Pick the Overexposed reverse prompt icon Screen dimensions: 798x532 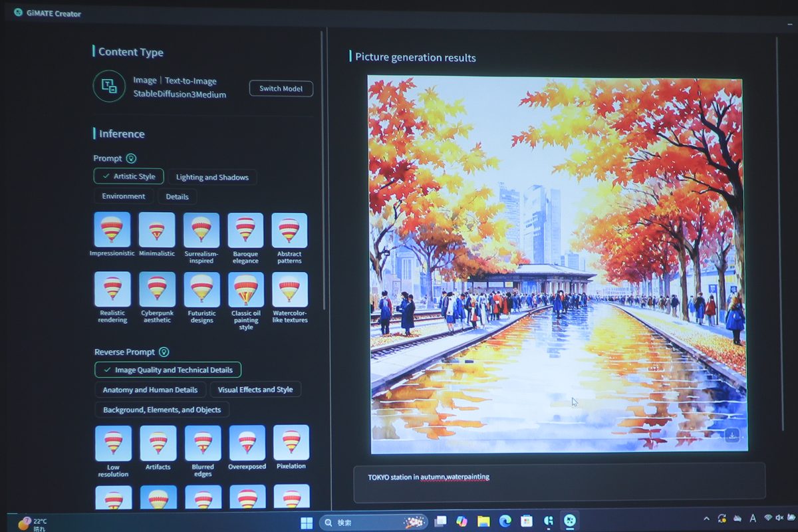pyautogui.click(x=247, y=443)
